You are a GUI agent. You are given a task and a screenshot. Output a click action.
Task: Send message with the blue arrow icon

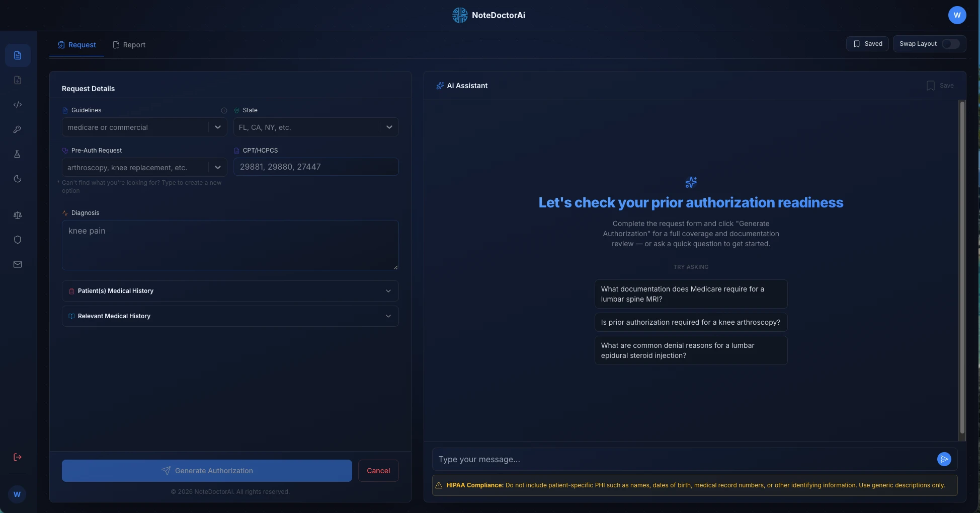(x=944, y=459)
